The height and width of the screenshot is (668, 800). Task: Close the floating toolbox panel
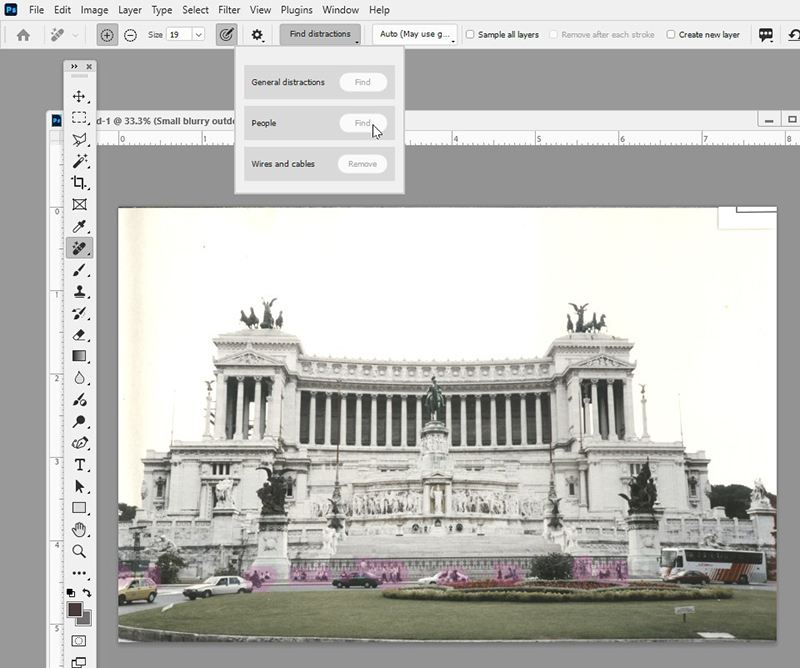click(89, 66)
